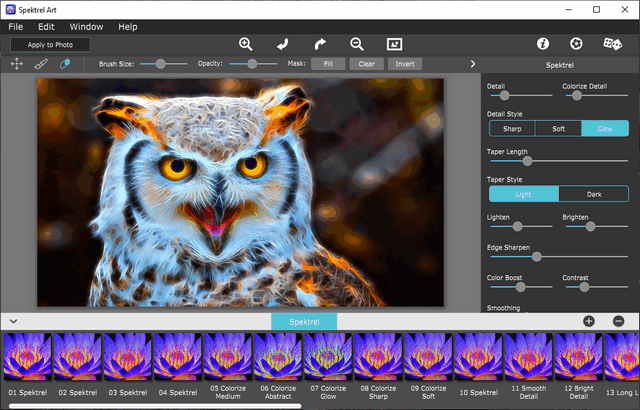Open the Window menu
640x410 pixels.
pos(86,26)
